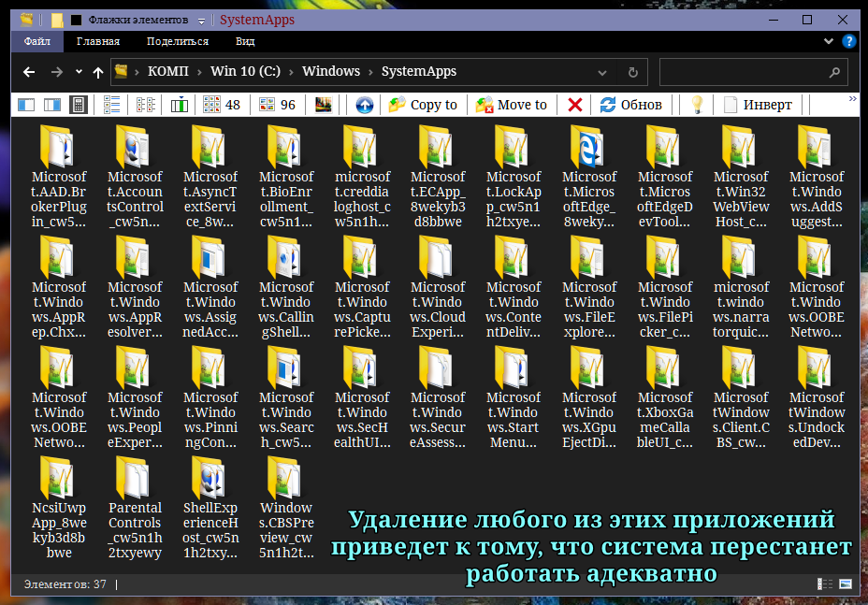Select Microsoft.BioEnrollment folder

[x=286, y=177]
